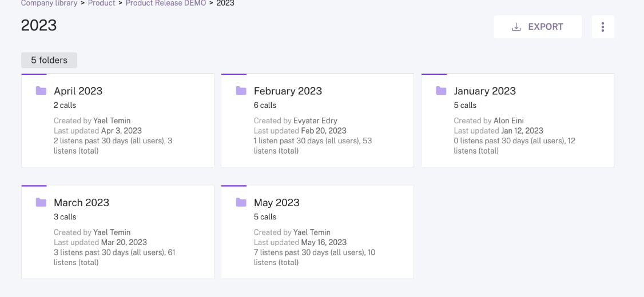The width and height of the screenshot is (644, 297).
Task: Open the May 2023 folder title
Action: pos(277,203)
